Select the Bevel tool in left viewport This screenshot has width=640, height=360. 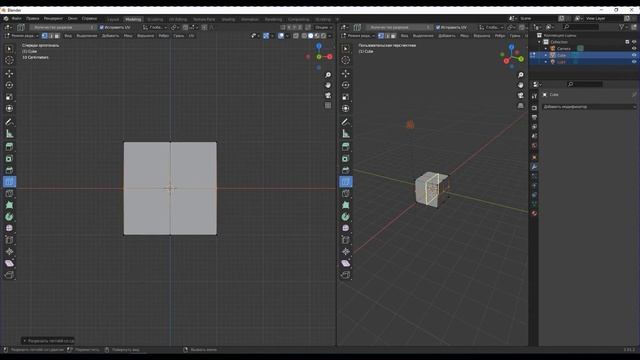click(x=9, y=170)
